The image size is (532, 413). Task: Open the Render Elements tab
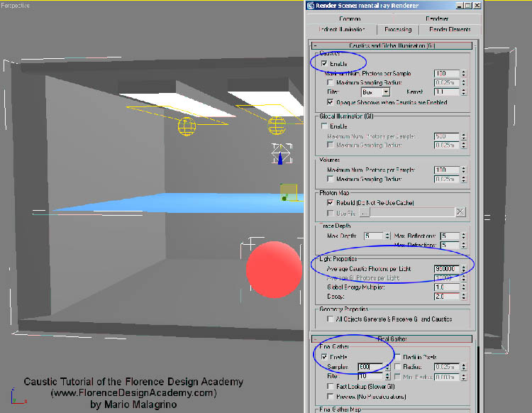pyautogui.click(x=450, y=30)
